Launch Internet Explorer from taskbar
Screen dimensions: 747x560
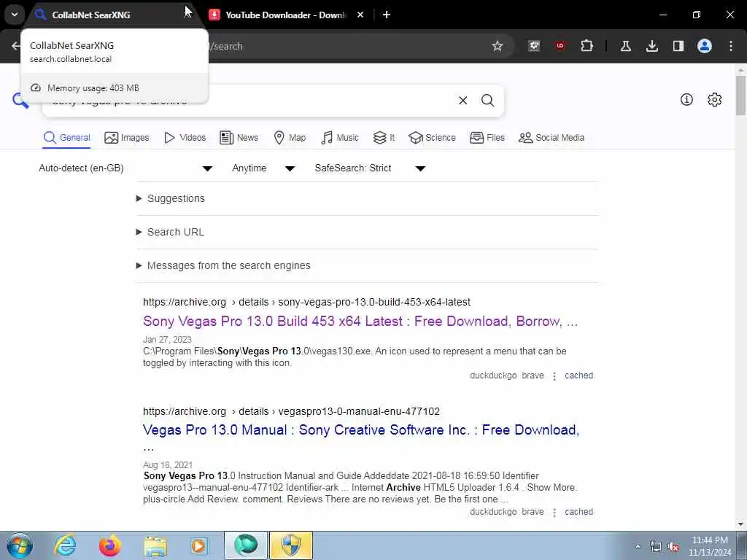click(x=65, y=545)
